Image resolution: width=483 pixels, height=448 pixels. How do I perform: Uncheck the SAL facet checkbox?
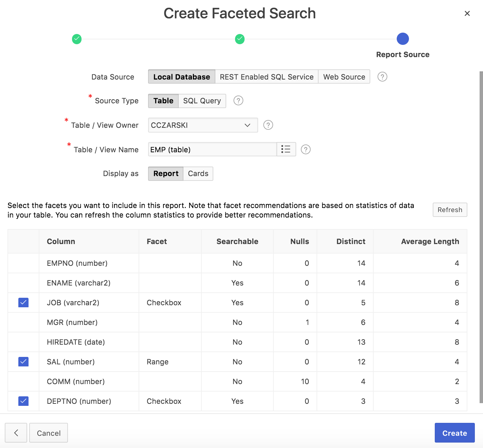[23, 362]
